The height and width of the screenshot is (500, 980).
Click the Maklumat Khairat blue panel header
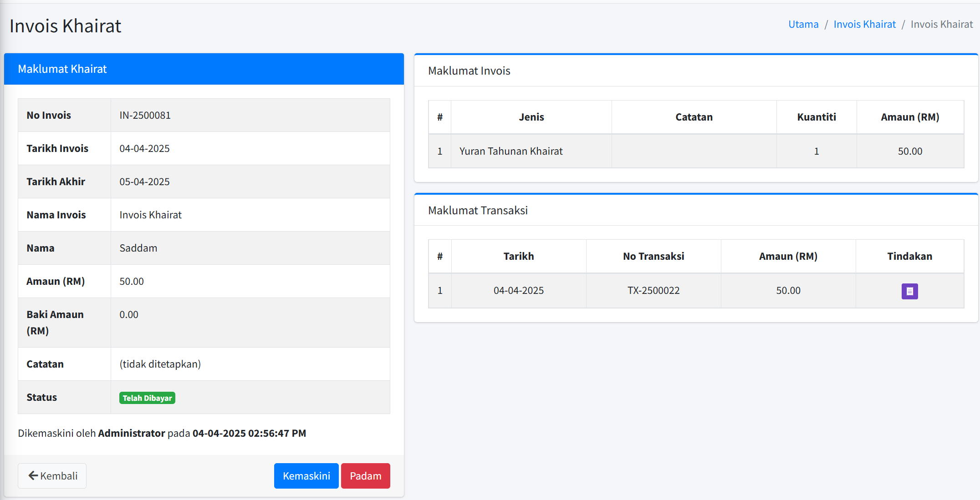pos(204,69)
